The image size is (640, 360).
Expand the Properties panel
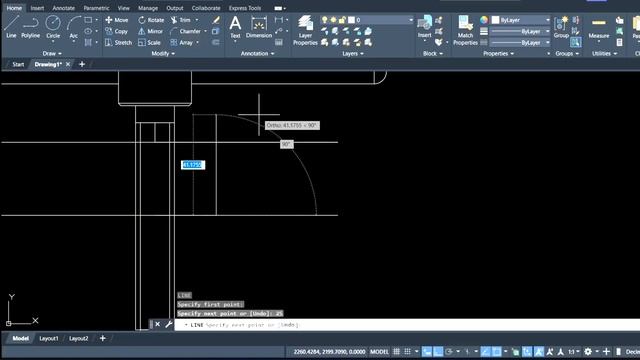[x=498, y=53]
